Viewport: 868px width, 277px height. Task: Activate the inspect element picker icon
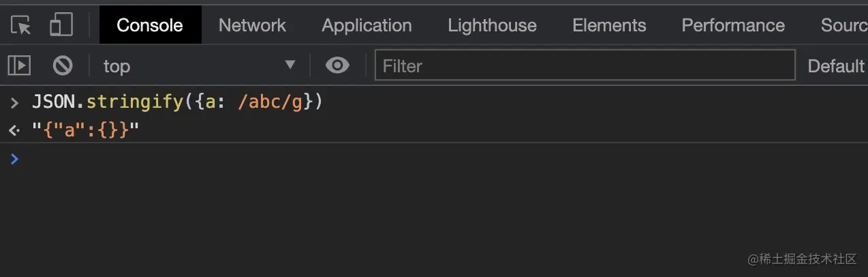(21, 26)
